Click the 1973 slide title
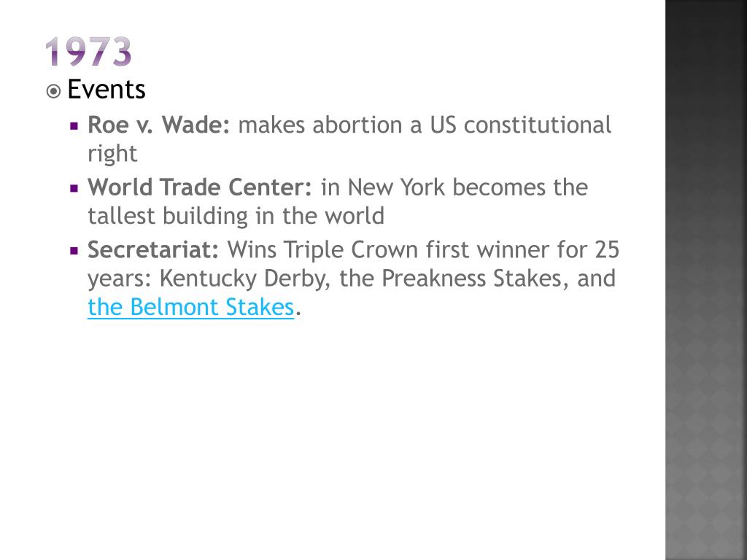Screen dimensions: 747x560 point(88,52)
